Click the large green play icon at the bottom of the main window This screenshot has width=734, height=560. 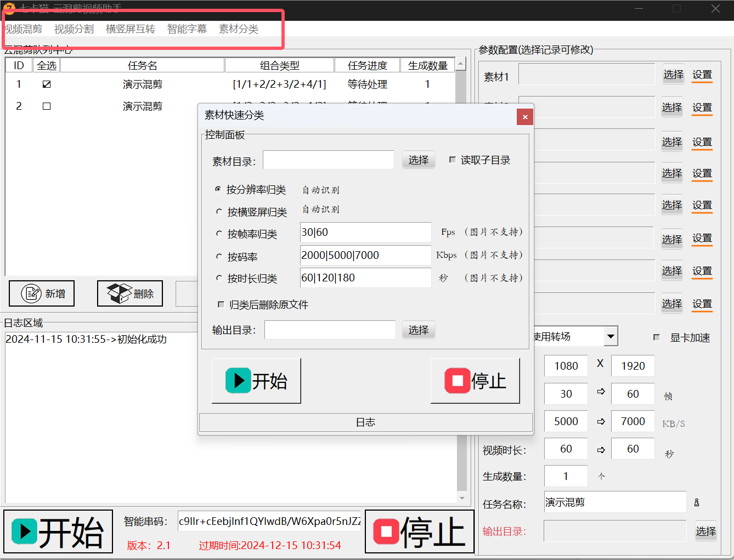(x=24, y=531)
